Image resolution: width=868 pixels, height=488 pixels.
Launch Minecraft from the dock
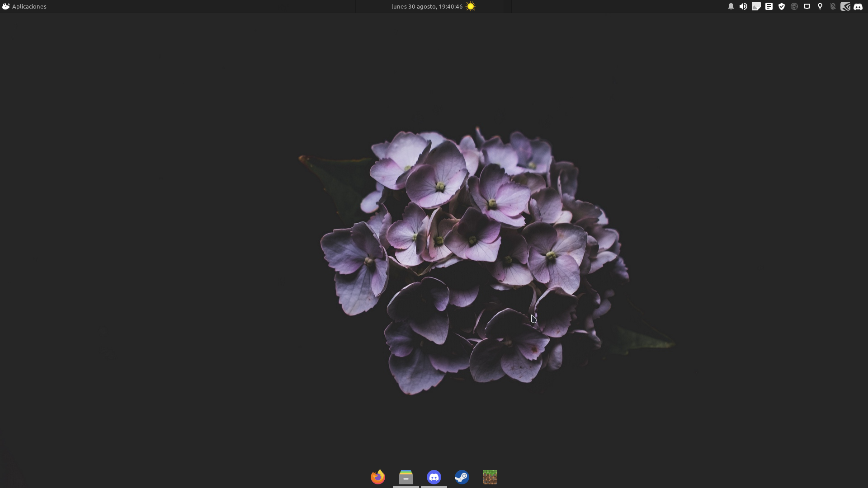[490, 477]
